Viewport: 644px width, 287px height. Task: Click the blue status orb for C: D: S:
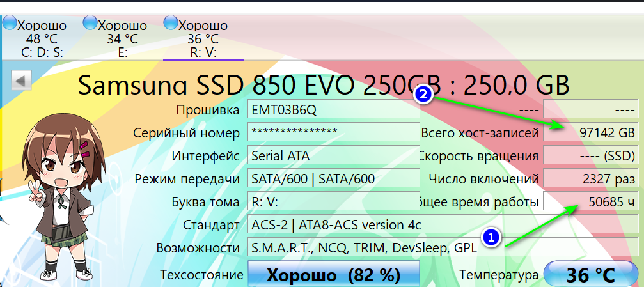click(9, 22)
